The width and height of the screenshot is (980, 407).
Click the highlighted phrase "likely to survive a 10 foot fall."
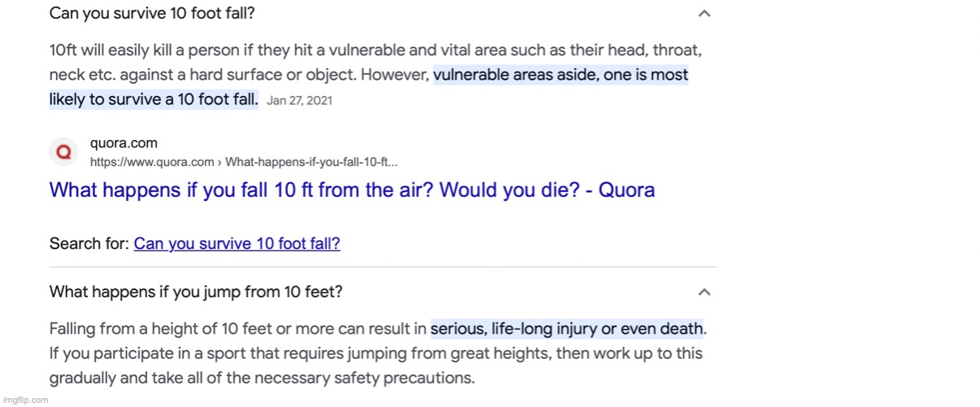click(x=154, y=99)
